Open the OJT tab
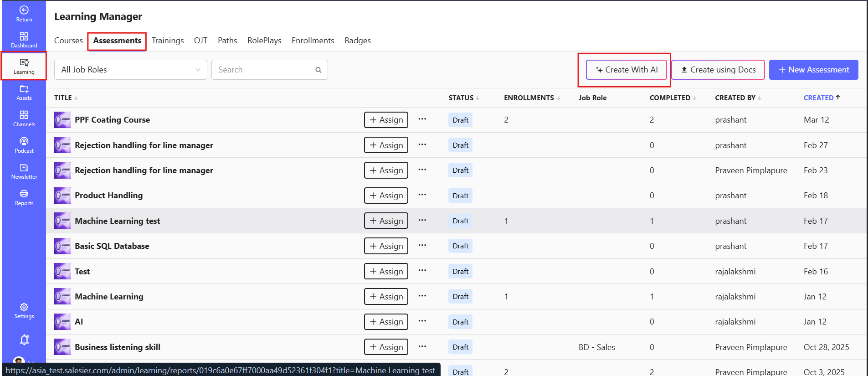This screenshot has height=376, width=868. click(200, 41)
